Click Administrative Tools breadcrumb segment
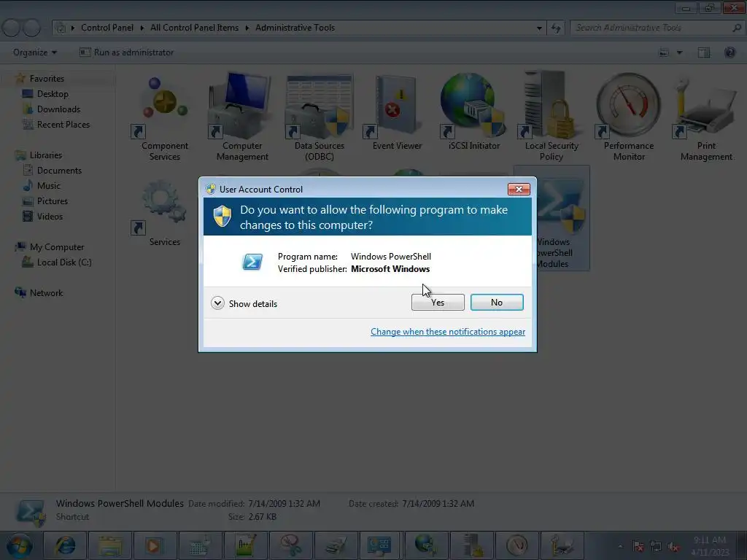747x560 pixels. (295, 28)
